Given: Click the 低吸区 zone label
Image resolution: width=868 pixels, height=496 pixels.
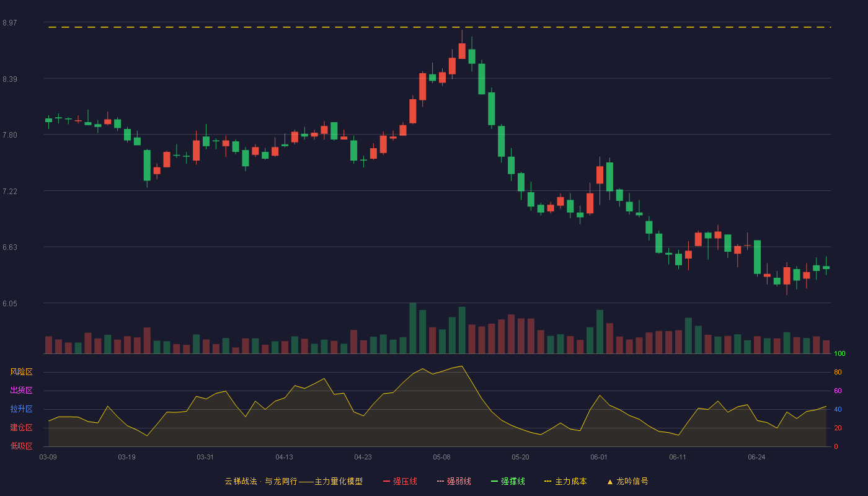Looking at the screenshot, I should click(21, 446).
